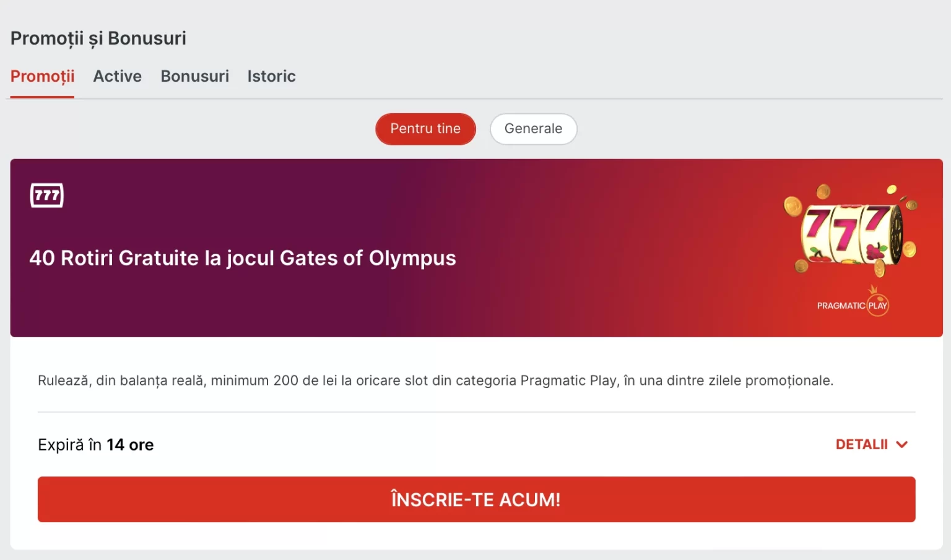Select the Pentru tine filter

coord(425,129)
